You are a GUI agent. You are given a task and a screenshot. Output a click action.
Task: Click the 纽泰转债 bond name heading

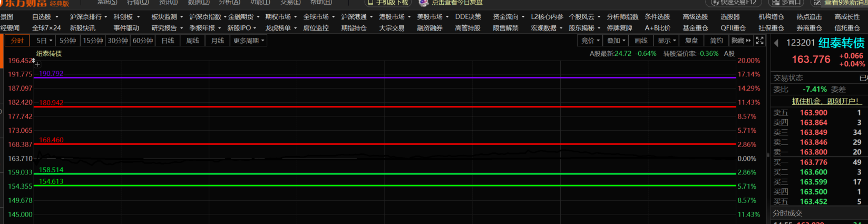(x=841, y=43)
